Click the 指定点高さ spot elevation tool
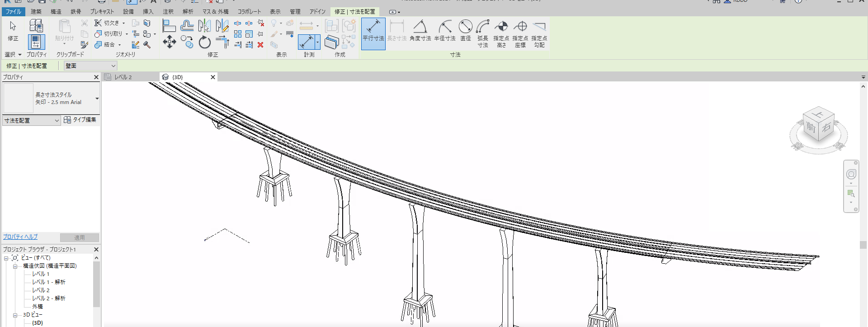This screenshot has width=868, height=327. coord(501,33)
